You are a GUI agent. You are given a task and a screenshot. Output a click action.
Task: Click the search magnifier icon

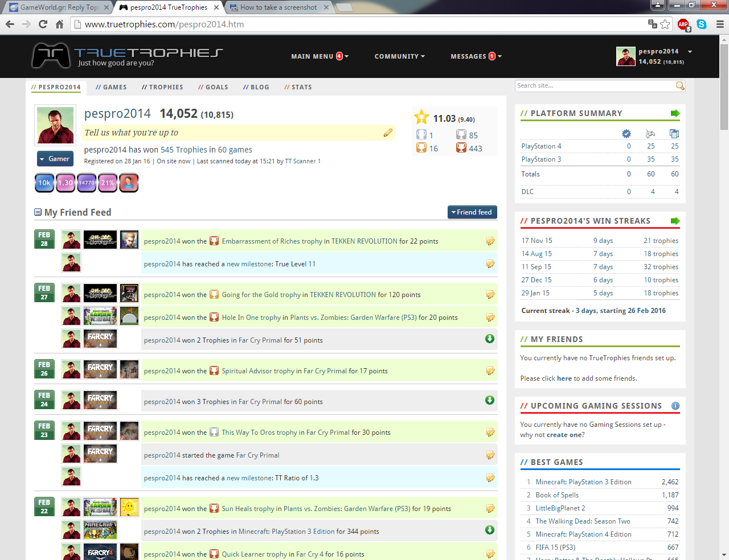coord(680,85)
